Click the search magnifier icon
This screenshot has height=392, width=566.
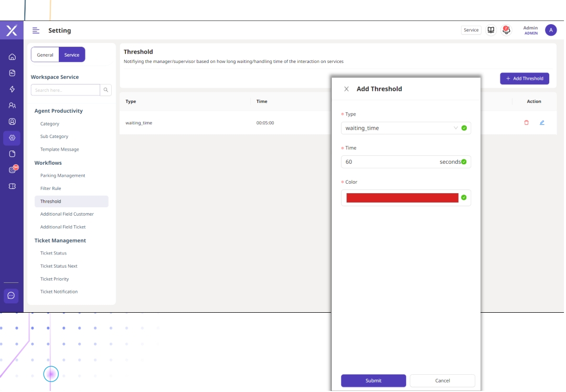click(106, 90)
